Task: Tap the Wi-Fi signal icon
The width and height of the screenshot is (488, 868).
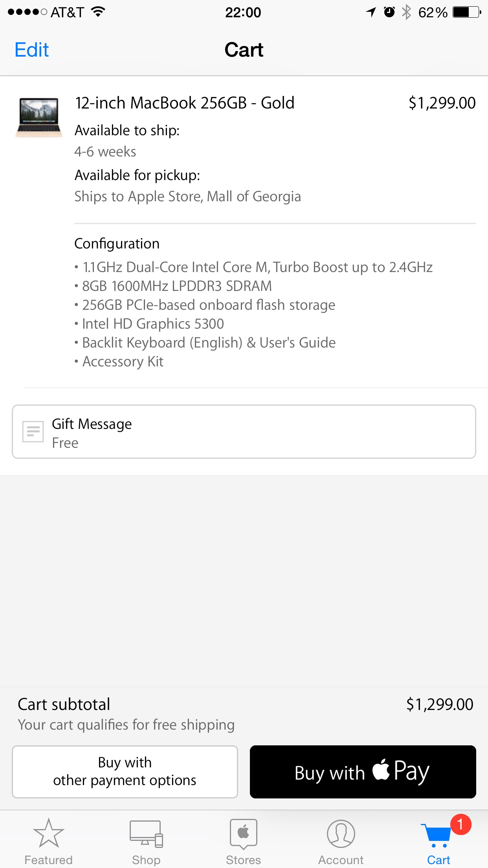Action: [x=98, y=12]
